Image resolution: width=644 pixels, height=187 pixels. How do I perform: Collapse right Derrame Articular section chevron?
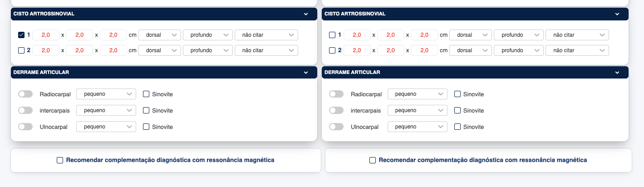point(617,73)
